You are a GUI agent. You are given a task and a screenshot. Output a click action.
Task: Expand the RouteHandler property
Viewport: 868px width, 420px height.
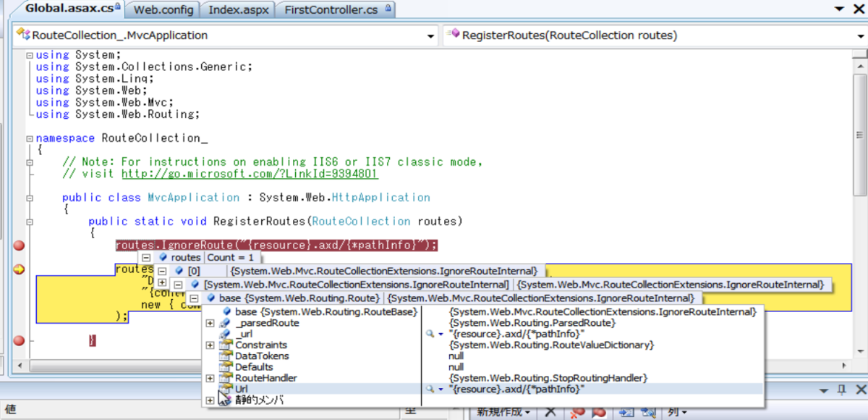210,378
